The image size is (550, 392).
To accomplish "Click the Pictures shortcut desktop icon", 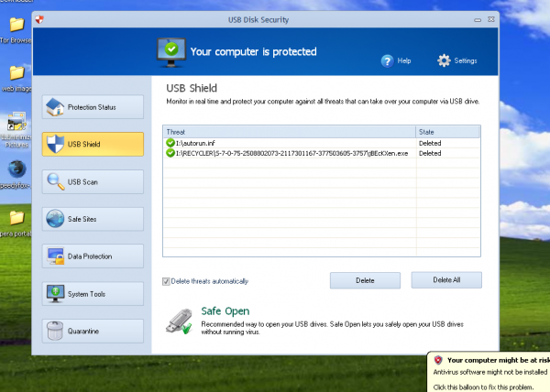I will click(x=16, y=122).
